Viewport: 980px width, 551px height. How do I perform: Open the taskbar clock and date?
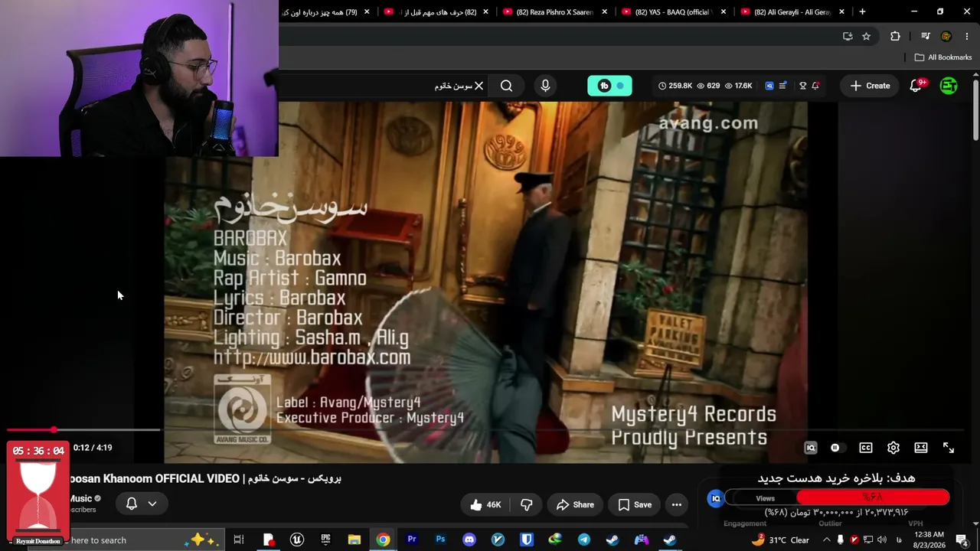pos(929,540)
